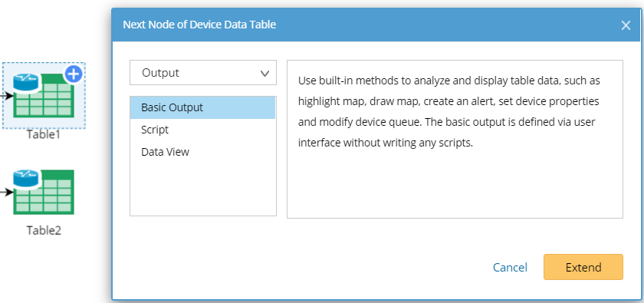
Task: Select the Table1 green table node
Action: (x=44, y=95)
